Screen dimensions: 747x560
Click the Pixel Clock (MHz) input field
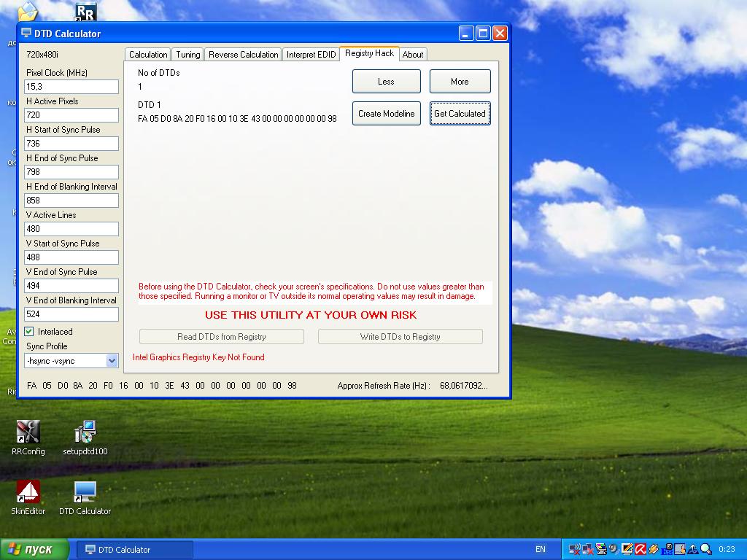point(71,87)
